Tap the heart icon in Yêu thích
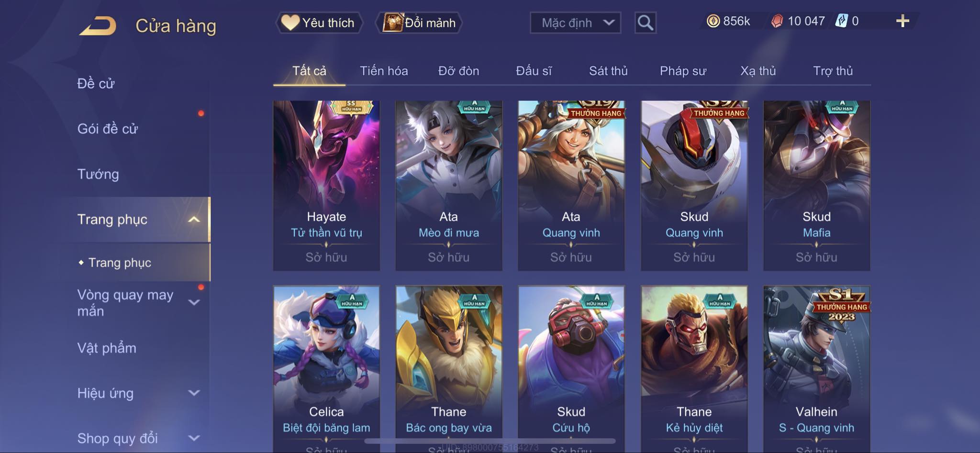 [290, 22]
